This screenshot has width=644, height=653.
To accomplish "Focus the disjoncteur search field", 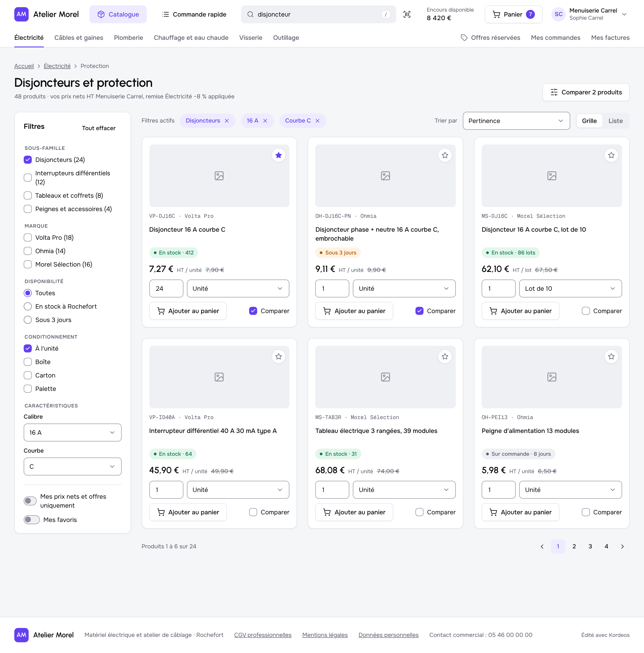I will coord(318,14).
